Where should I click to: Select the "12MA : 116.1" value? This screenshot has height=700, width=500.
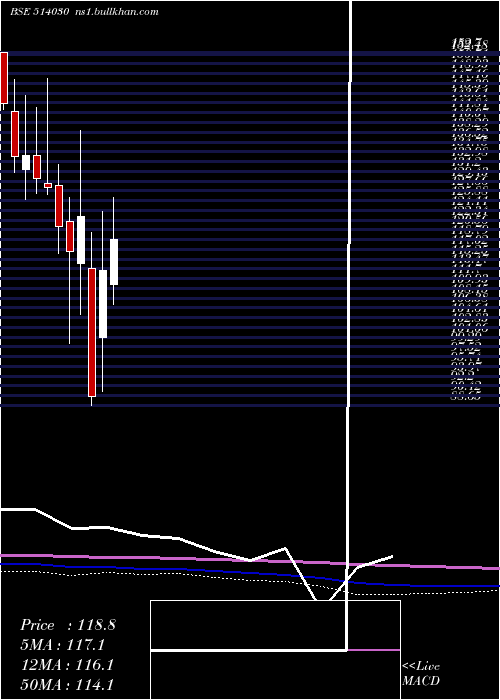[67, 665]
